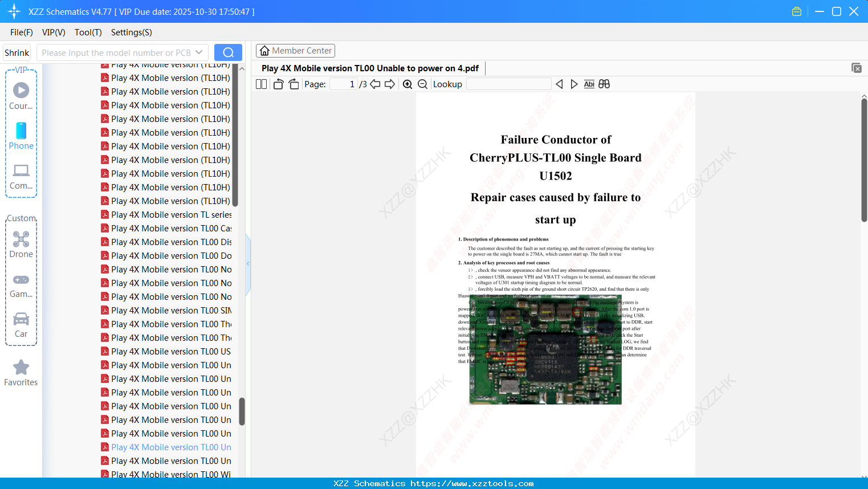Find previous Lookup match triangle
Image resolution: width=868 pixels, height=489 pixels.
pos(559,84)
